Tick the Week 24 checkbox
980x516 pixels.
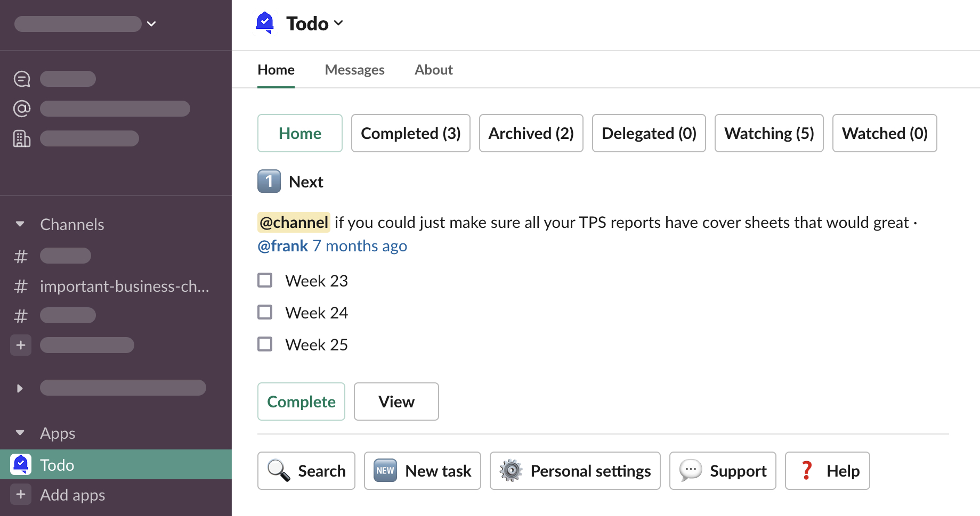pyautogui.click(x=265, y=312)
